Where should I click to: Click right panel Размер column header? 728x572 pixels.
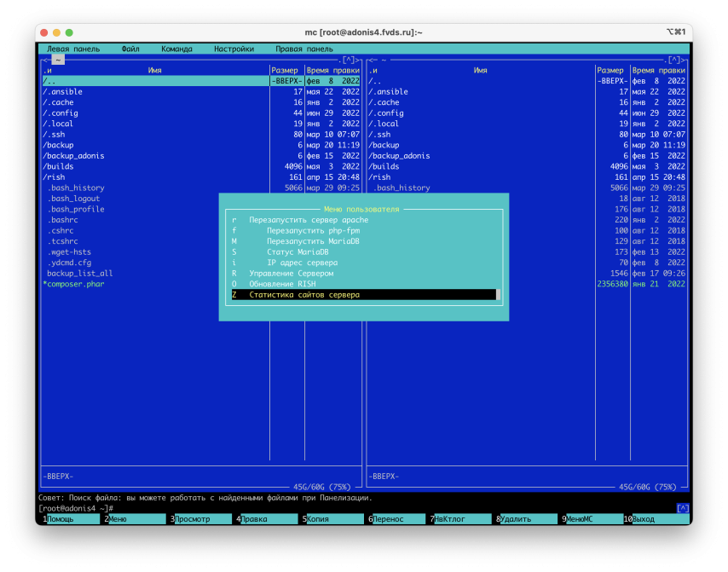[x=610, y=71]
